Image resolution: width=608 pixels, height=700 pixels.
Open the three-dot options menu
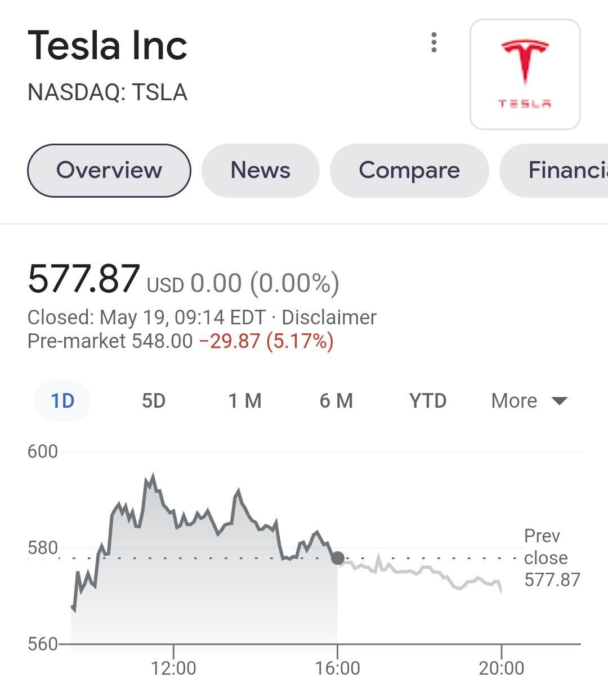[434, 43]
